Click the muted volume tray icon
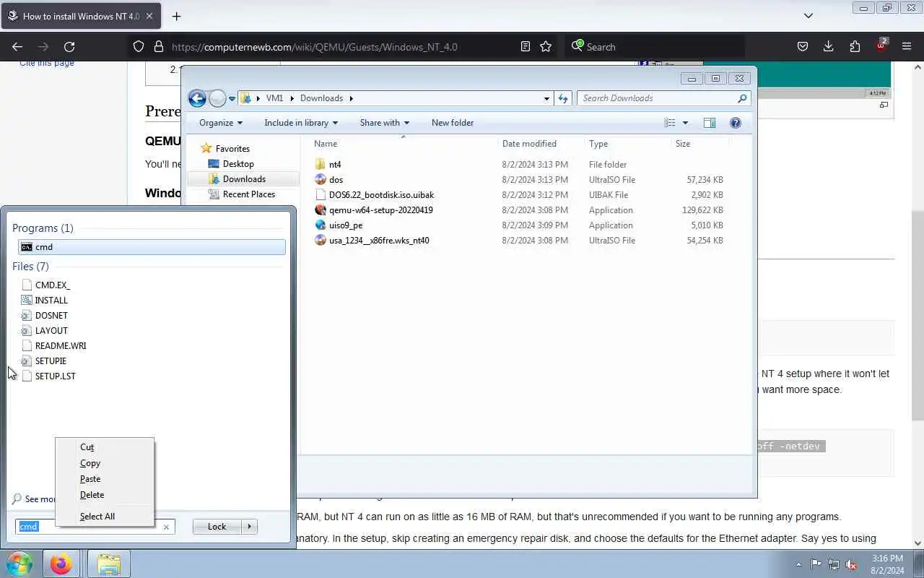This screenshot has height=578, width=924. click(x=851, y=564)
